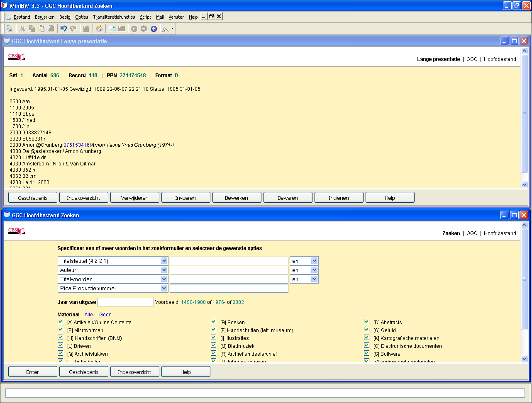The image size is (532, 403).
Task: Open the Beeld menu
Action: 65,17
